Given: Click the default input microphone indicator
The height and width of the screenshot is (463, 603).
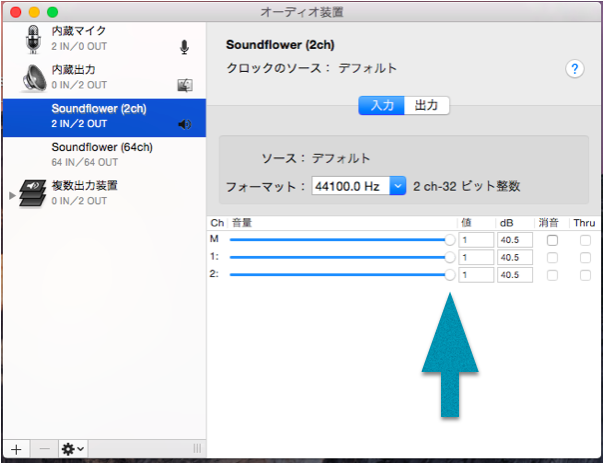Looking at the screenshot, I should [x=185, y=47].
